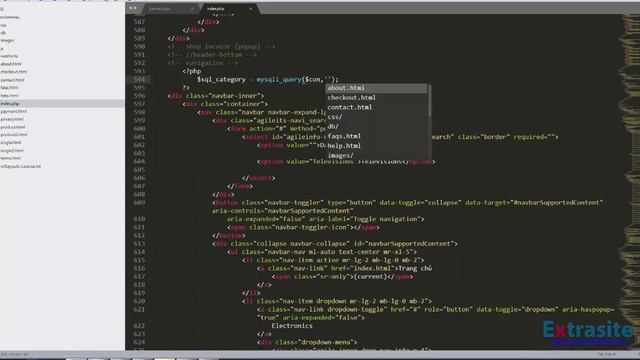Expand the webfonts folder in sidebar
The image size is (640, 360).
(9, 56)
